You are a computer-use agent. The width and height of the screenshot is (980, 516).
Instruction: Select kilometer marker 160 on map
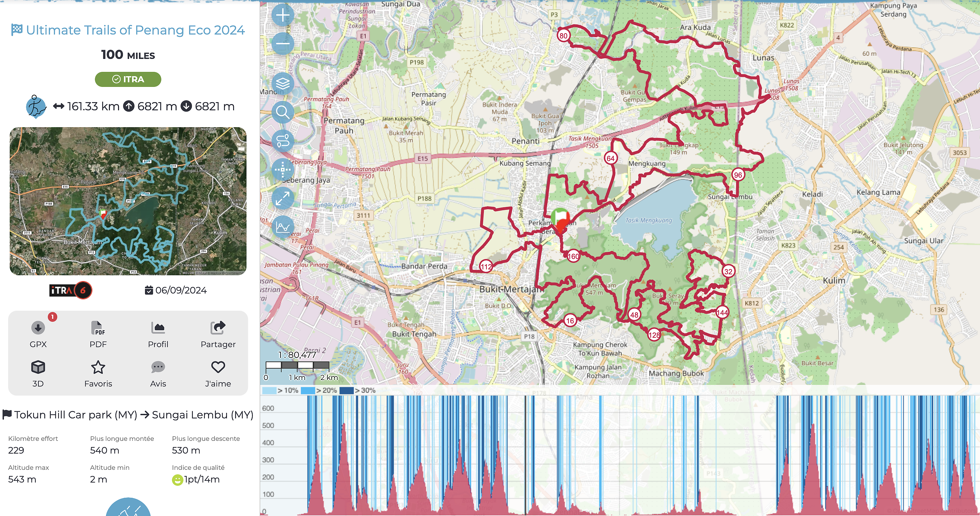point(573,256)
